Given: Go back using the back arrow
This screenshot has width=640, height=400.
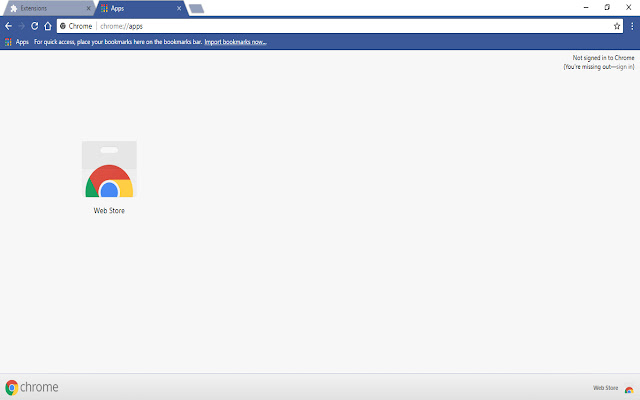Looking at the screenshot, I should (x=9, y=26).
